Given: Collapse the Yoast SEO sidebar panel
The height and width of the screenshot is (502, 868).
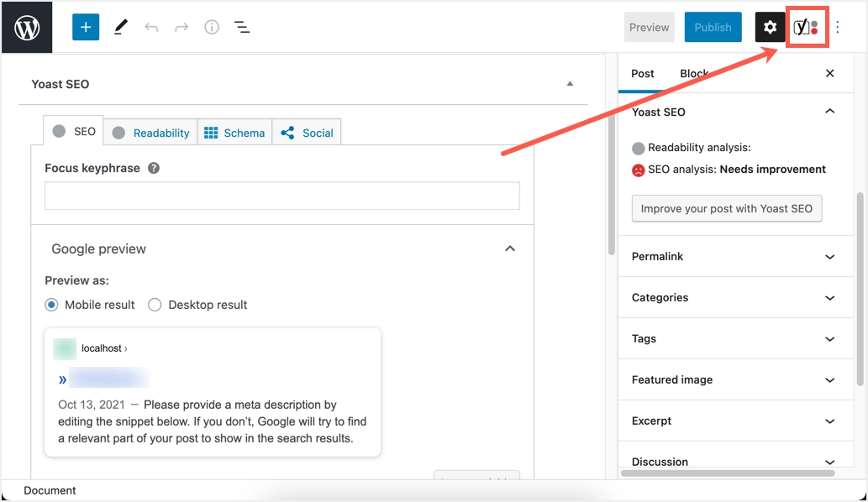Looking at the screenshot, I should (830, 112).
